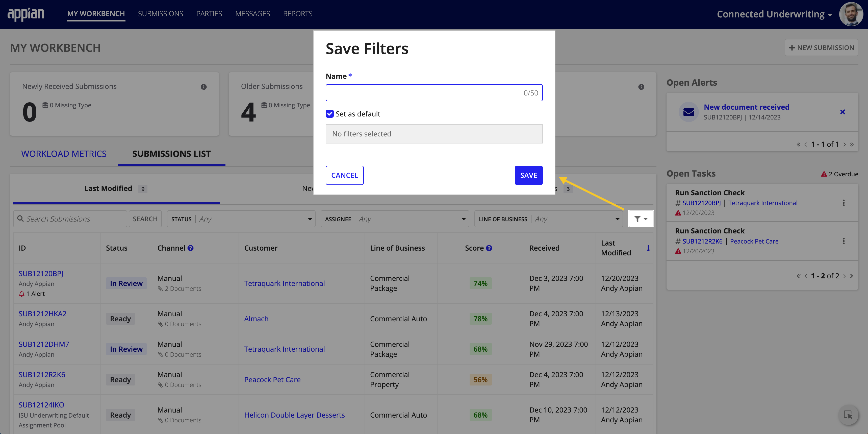Click the info icon on the rightmost metrics card

click(641, 87)
